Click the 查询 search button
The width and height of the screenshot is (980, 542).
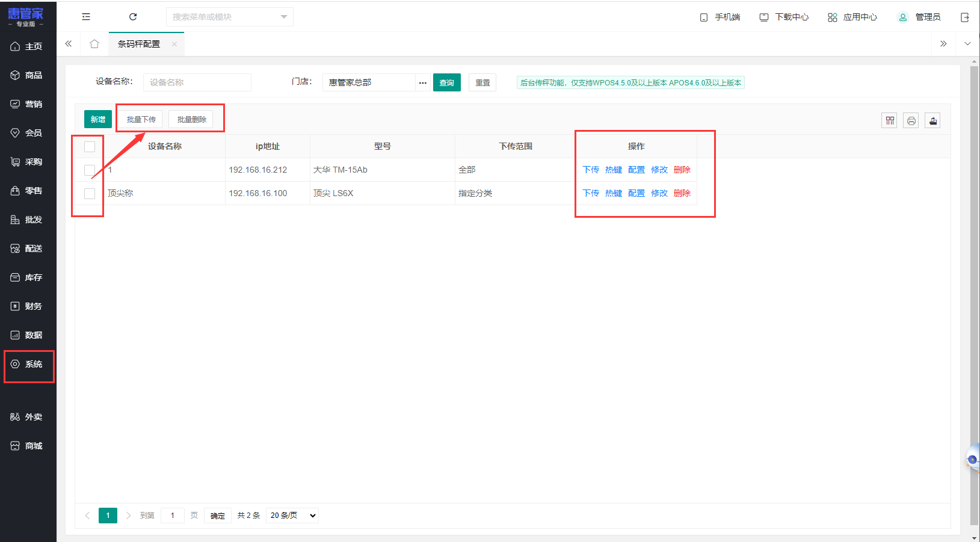point(447,82)
